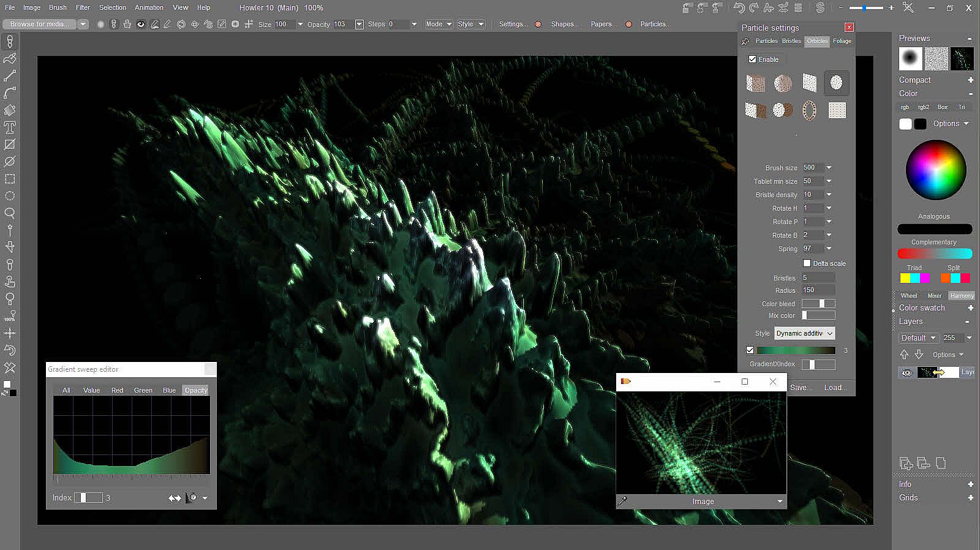Uncheck the Enable checkbox in Particle settings

click(752, 59)
